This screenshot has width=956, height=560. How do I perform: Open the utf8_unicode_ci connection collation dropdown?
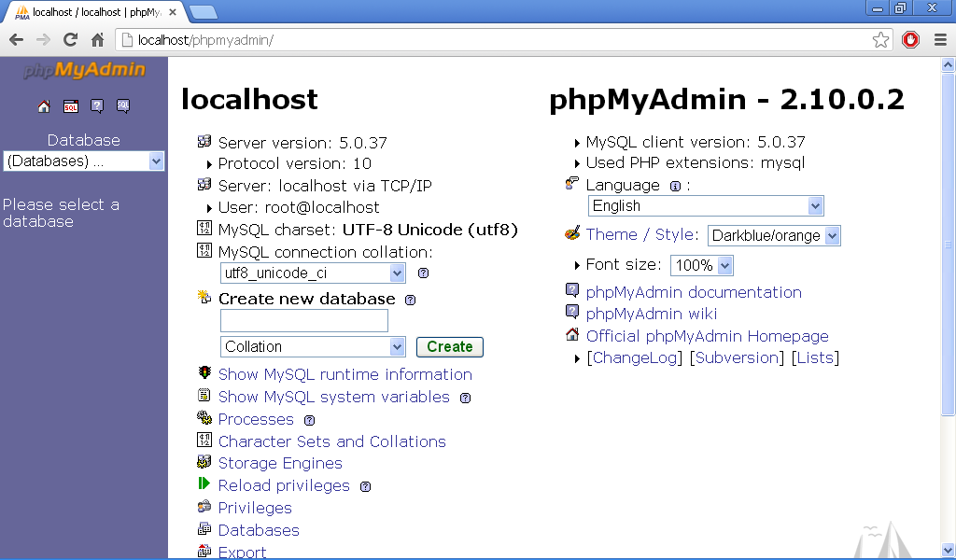pyautogui.click(x=313, y=273)
